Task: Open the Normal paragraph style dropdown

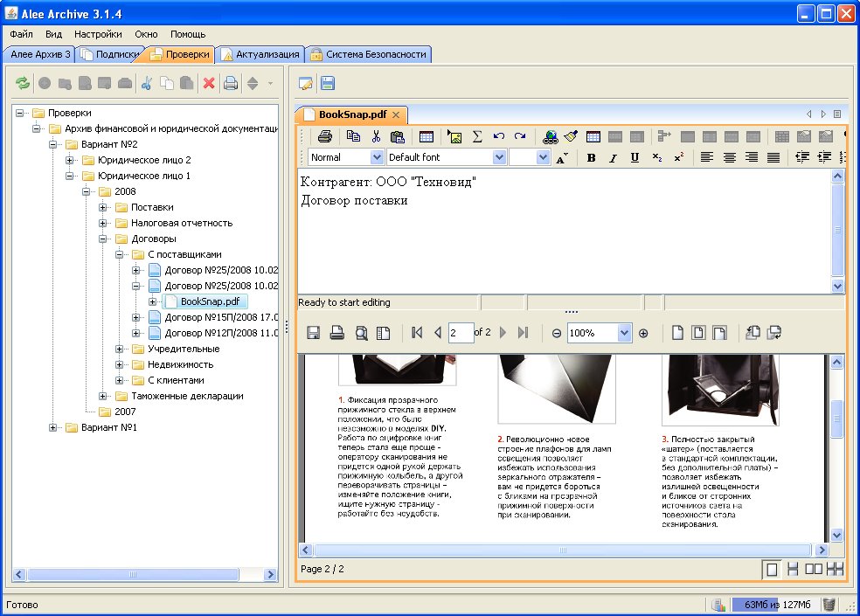Action: click(377, 158)
